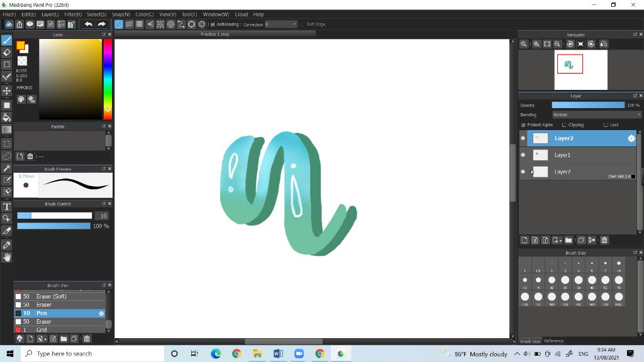The image size is (644, 362).
Task: Switch to the Reference tab
Action: pos(553,341)
